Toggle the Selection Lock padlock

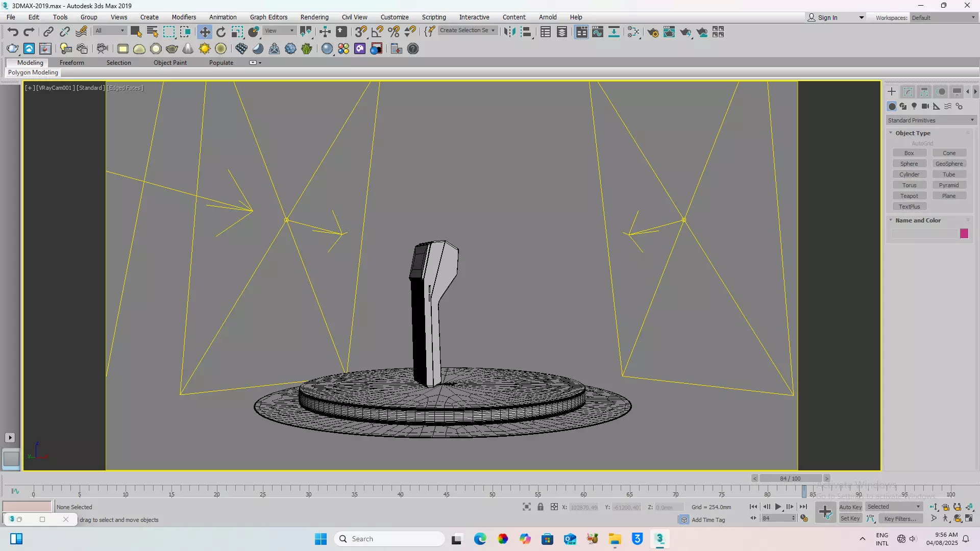[540, 507]
